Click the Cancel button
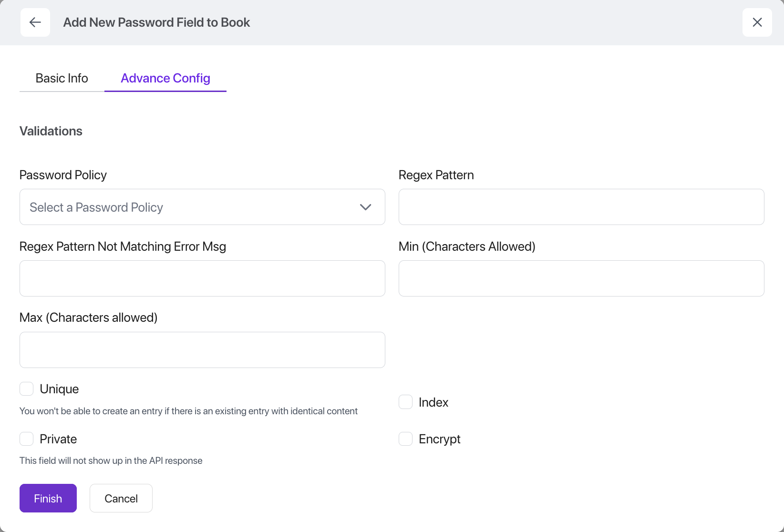The width and height of the screenshot is (784, 532). tap(121, 498)
